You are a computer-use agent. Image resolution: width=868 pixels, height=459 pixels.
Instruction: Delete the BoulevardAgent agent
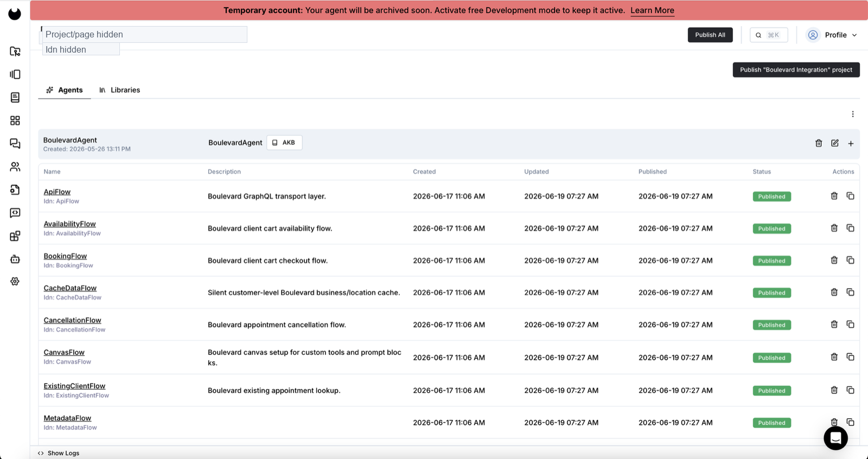pos(819,143)
